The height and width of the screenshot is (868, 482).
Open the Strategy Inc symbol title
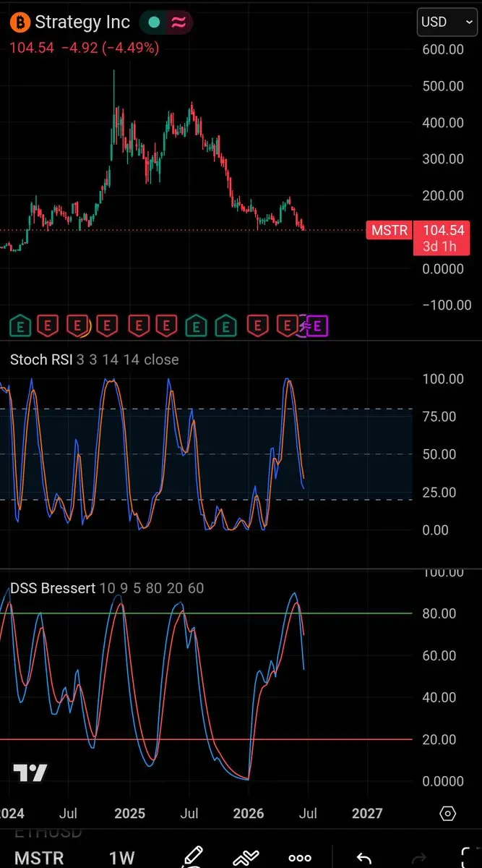coord(82,22)
